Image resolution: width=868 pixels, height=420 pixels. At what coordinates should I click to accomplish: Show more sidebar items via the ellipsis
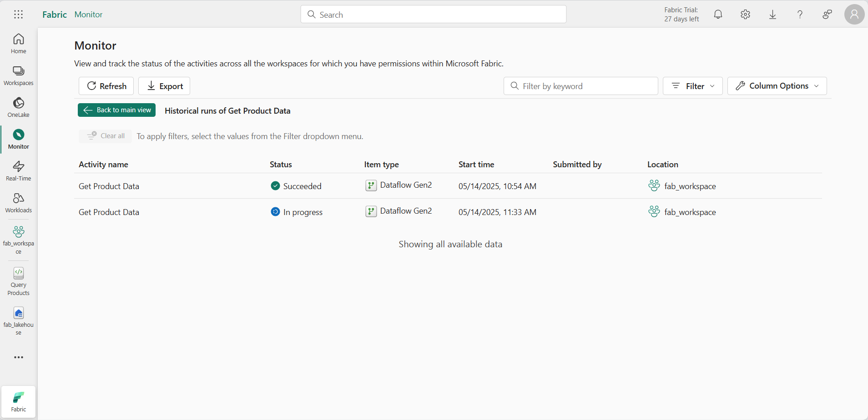19,357
